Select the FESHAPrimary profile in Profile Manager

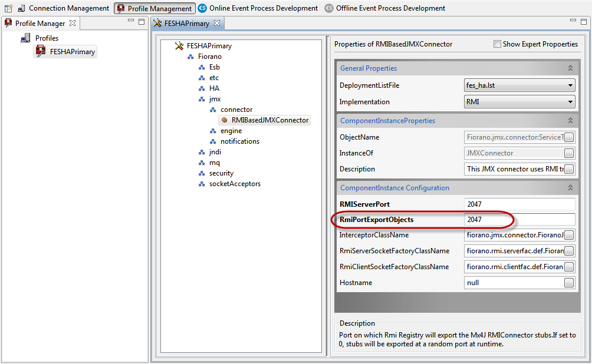[x=65, y=52]
